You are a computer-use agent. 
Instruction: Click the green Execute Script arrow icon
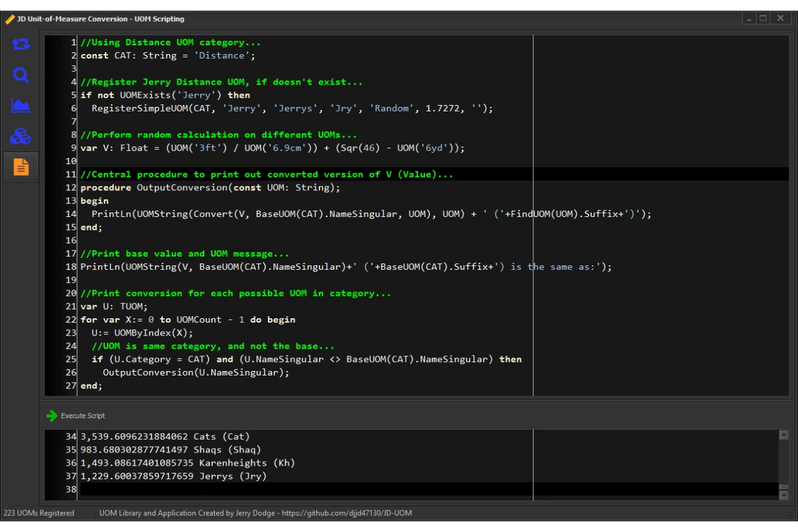point(51,416)
